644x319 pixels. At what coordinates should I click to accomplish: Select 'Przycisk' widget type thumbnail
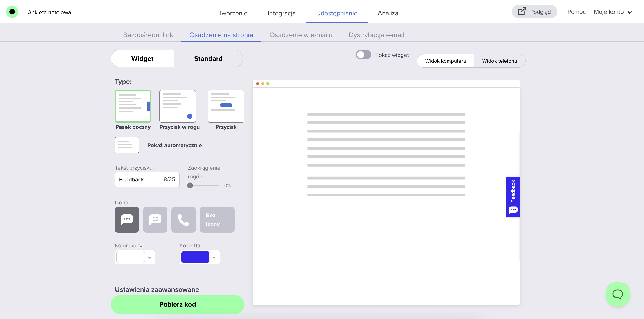[226, 106]
